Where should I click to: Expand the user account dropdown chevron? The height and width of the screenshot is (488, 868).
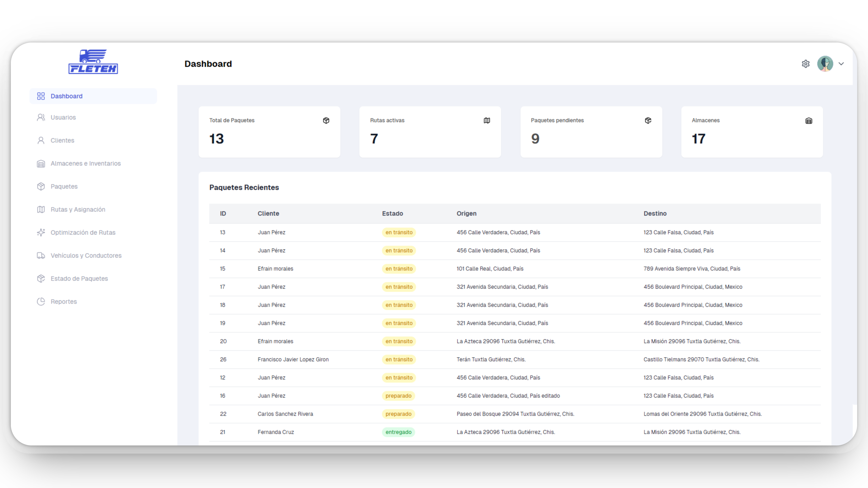pos(841,64)
